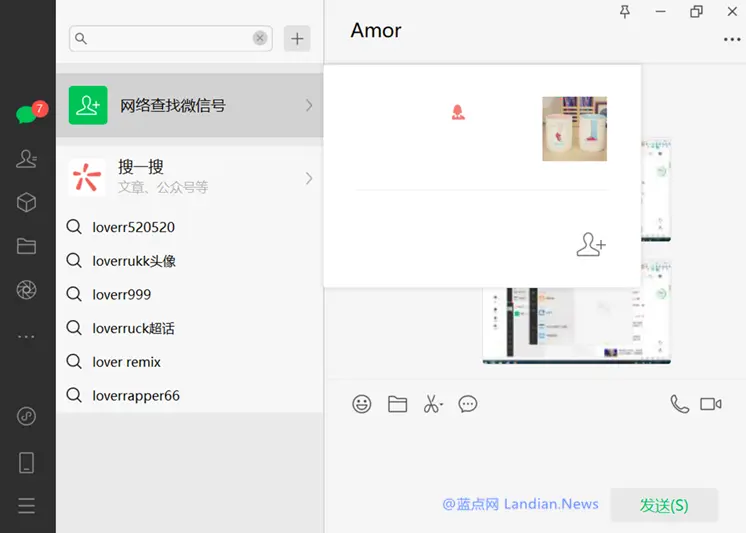Screen dimensions: 746x533
Task: Clear the search box text
Action: [260, 38]
